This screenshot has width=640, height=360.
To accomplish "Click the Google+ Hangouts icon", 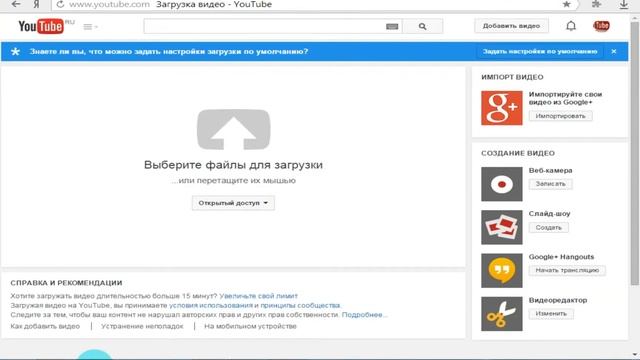I will pos(502,271).
